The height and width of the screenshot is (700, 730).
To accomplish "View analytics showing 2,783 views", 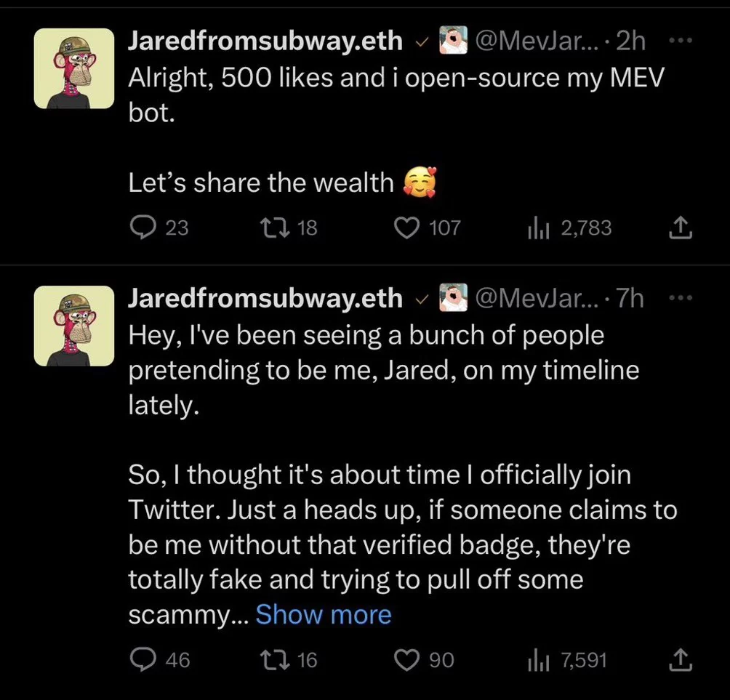I will 536,228.
